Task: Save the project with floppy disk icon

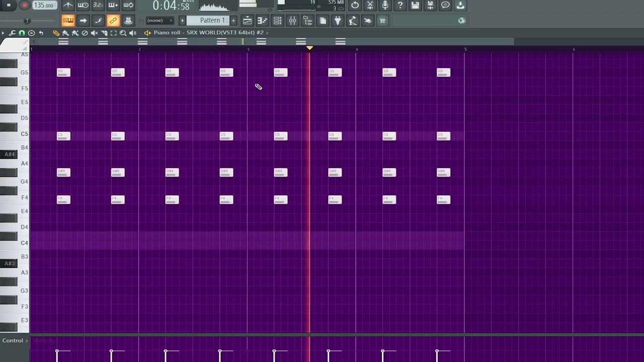Action: pos(416,5)
